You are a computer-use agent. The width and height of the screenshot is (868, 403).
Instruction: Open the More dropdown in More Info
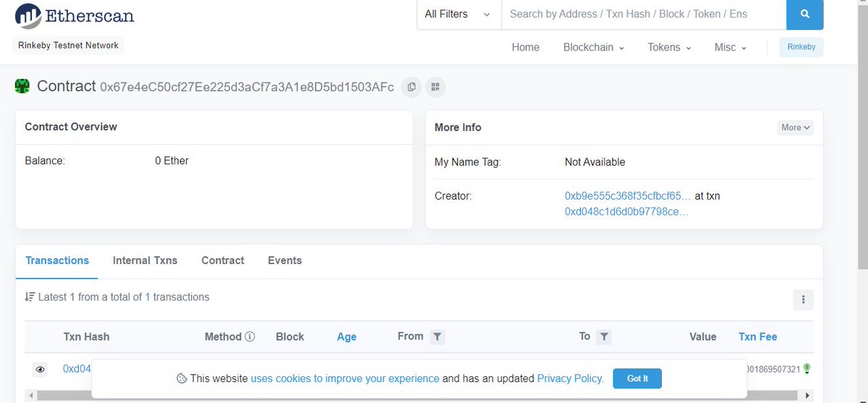[796, 127]
